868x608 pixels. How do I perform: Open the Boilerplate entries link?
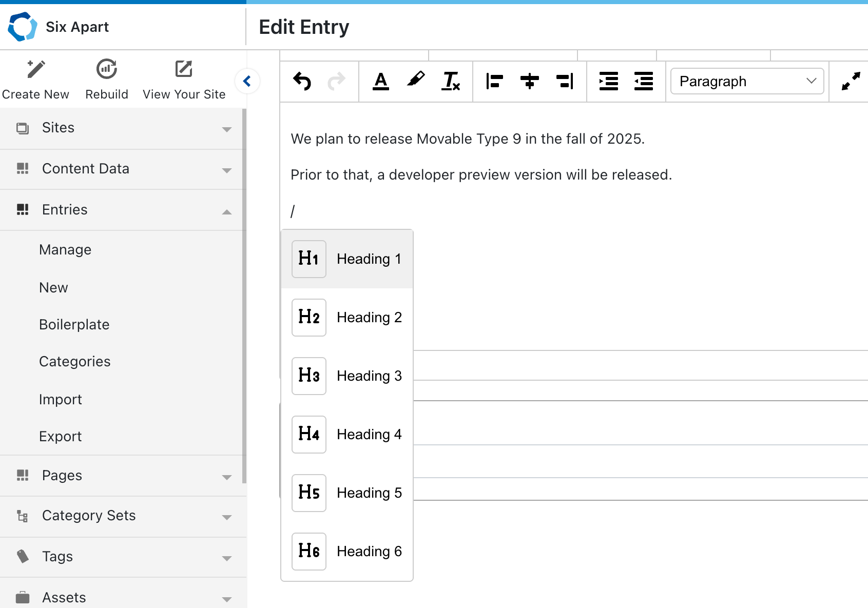(x=74, y=325)
